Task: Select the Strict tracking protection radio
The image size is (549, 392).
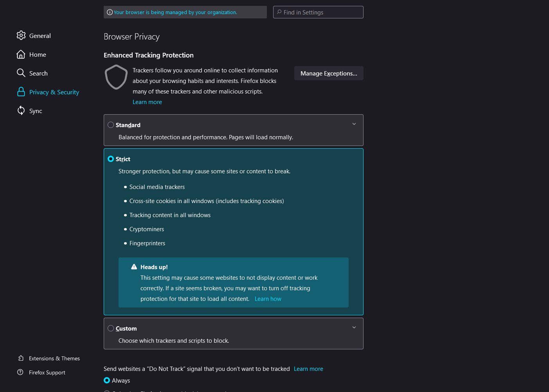Action: [x=111, y=159]
